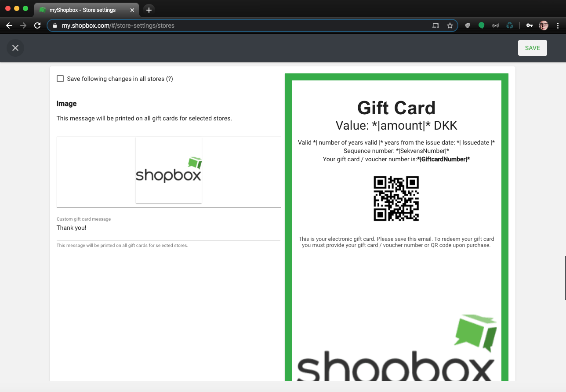Click the 'Image' section heading
Viewport: 566px width, 392px height.
(x=67, y=104)
